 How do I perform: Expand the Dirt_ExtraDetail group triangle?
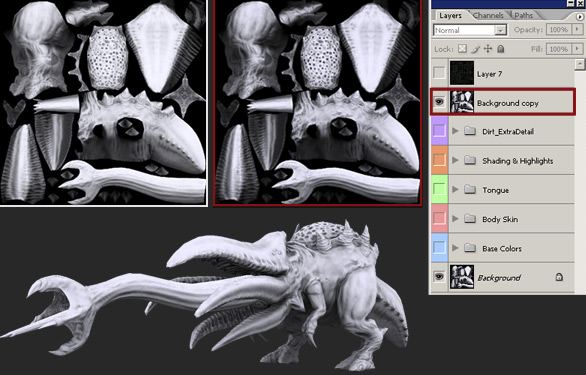(455, 131)
